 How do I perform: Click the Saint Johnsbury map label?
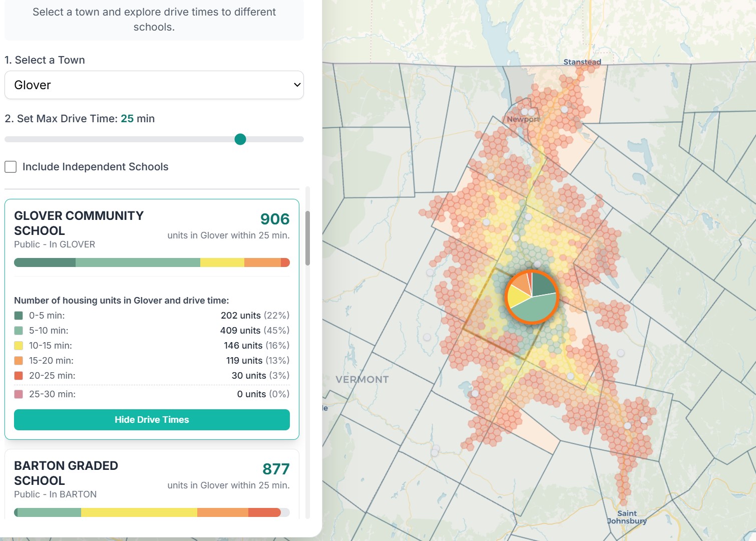(627, 517)
